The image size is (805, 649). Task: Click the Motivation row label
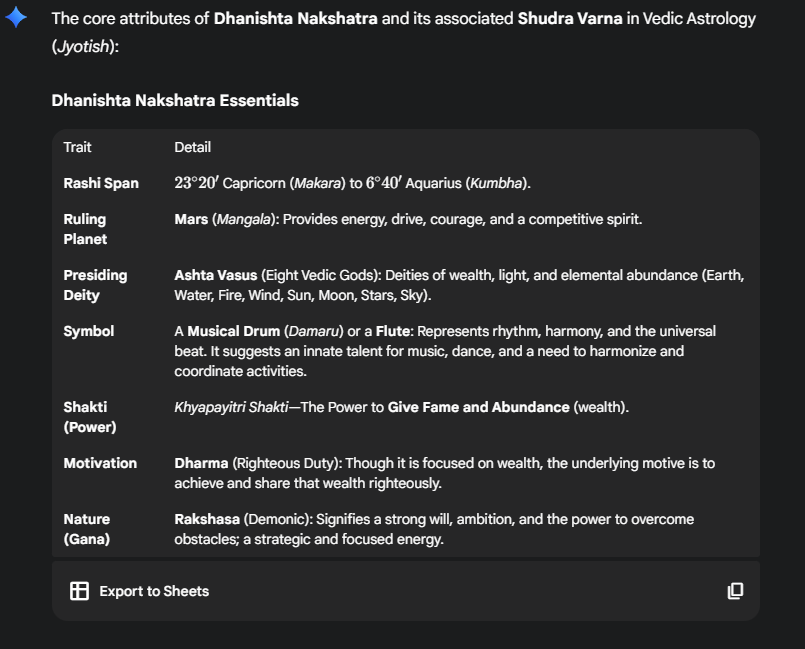[100, 463]
